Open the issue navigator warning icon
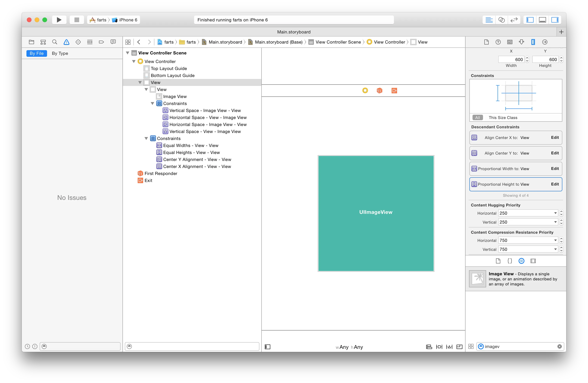Image resolution: width=588 pixels, height=383 pixels. tap(66, 42)
